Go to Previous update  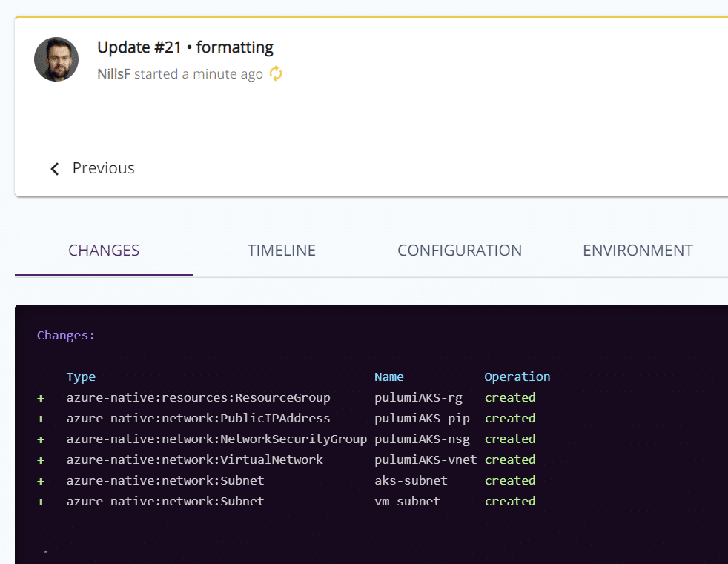tap(92, 168)
